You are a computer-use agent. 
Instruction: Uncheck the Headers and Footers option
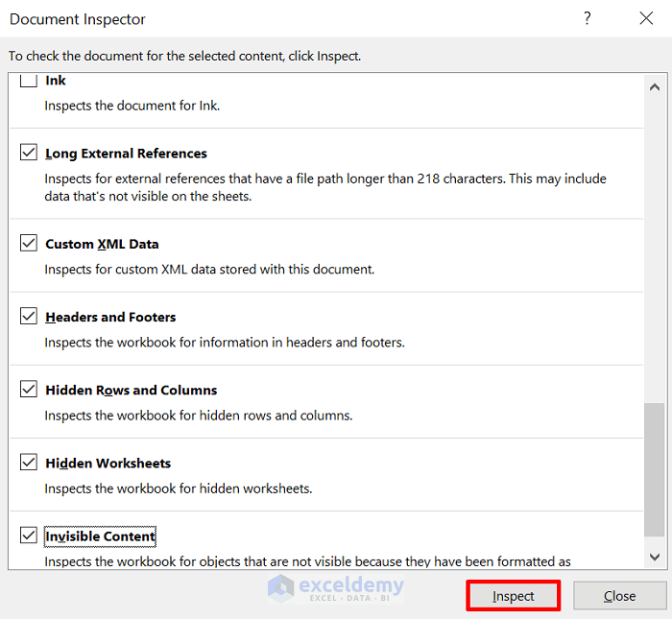pos(29,316)
